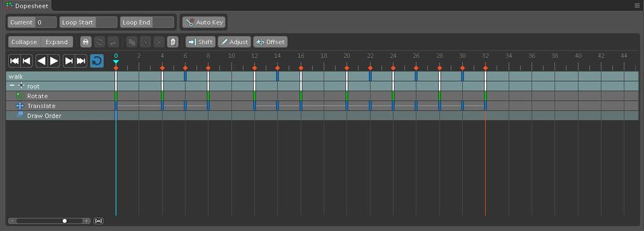Click the greyed-out refresh arrows icon
This screenshot has width=644, height=231.
click(x=99, y=42)
